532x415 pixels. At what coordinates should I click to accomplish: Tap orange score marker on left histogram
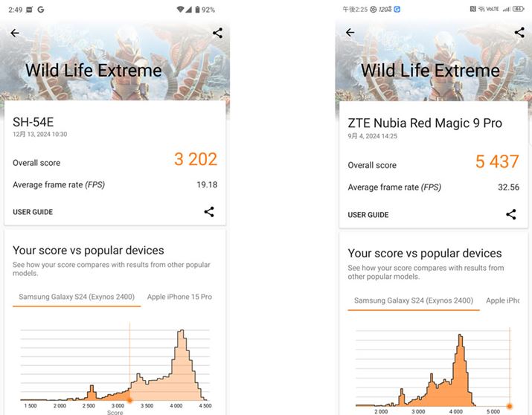(x=129, y=399)
